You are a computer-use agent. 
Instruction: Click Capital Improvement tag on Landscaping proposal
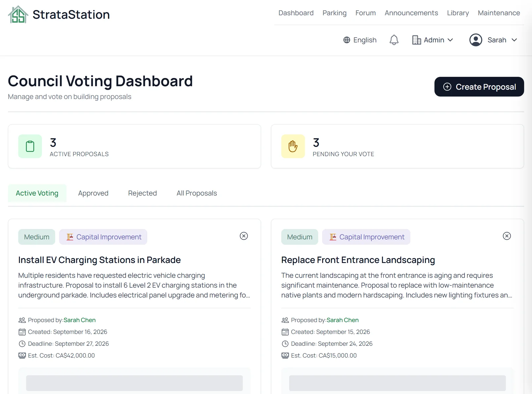click(366, 237)
